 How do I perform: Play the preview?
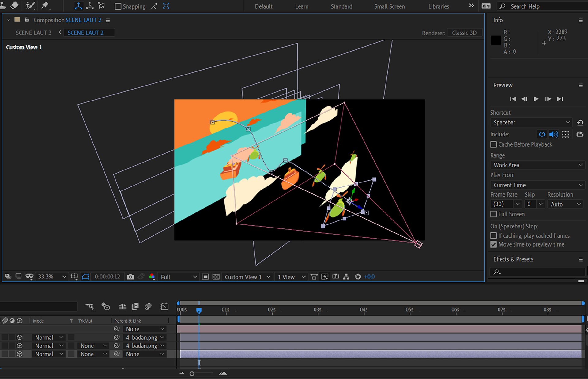tap(536, 99)
